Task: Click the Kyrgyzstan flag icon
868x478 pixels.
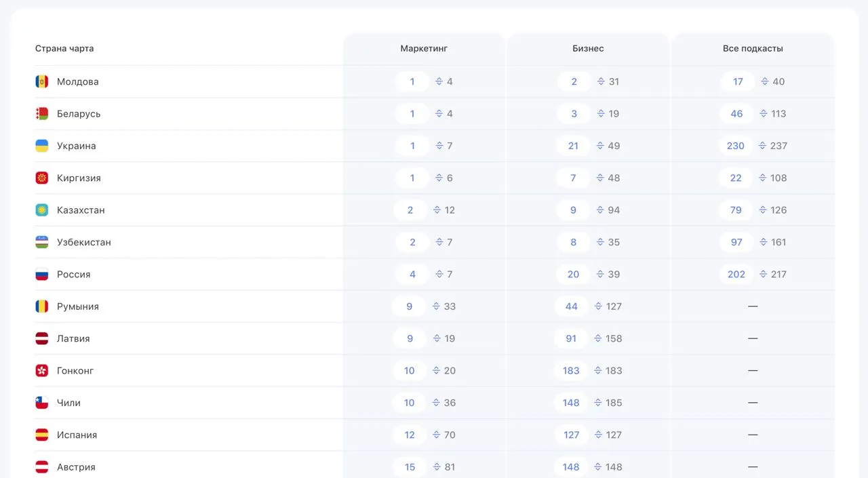Action: tap(42, 178)
